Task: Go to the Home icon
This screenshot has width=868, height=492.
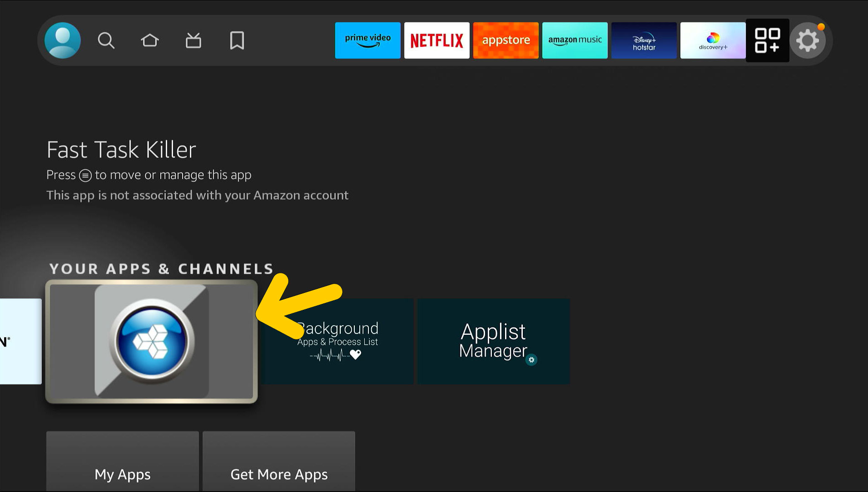Action: coord(150,41)
